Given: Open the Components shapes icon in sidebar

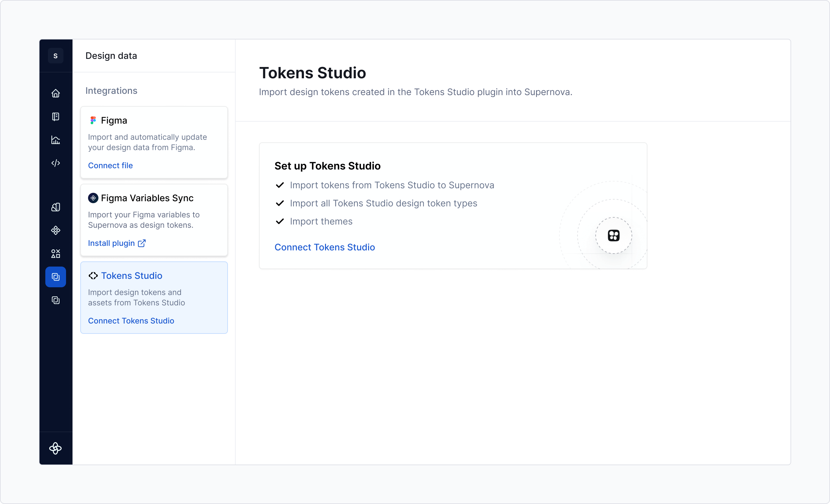Looking at the screenshot, I should coord(56,254).
